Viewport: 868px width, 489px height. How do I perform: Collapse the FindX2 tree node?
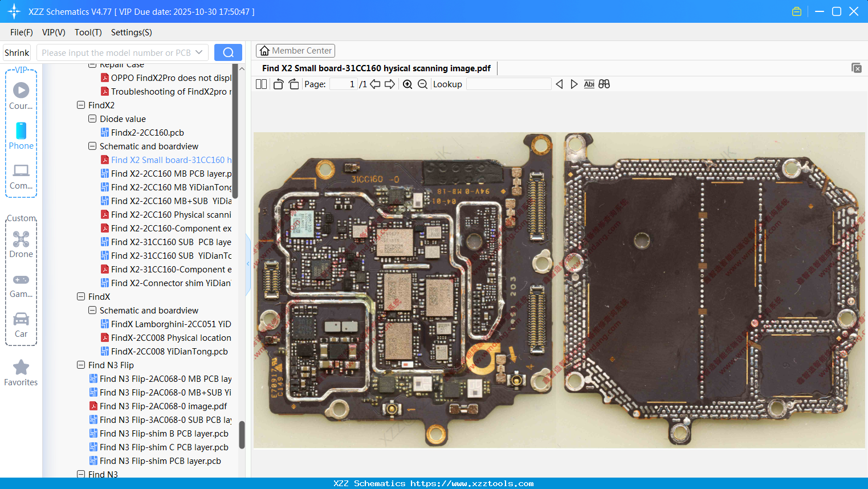pyautogui.click(x=80, y=105)
